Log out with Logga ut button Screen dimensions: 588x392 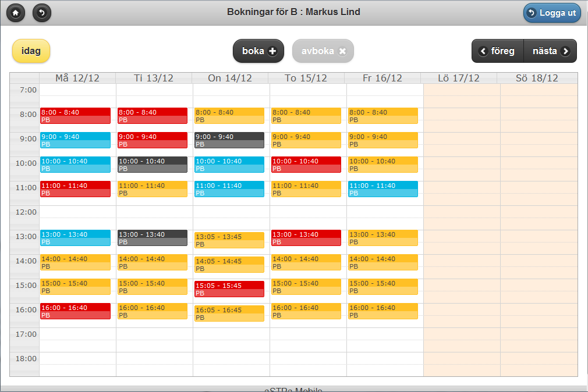[x=552, y=13]
